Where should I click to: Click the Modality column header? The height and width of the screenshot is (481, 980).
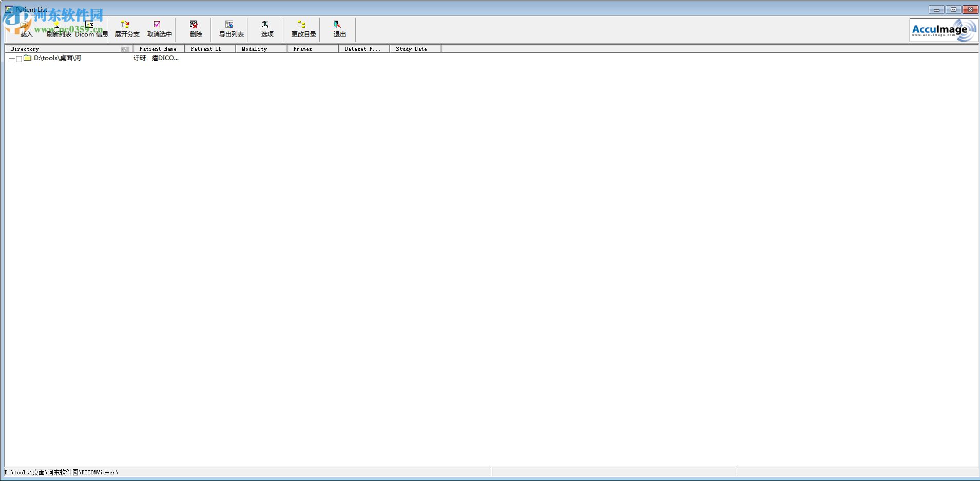261,49
